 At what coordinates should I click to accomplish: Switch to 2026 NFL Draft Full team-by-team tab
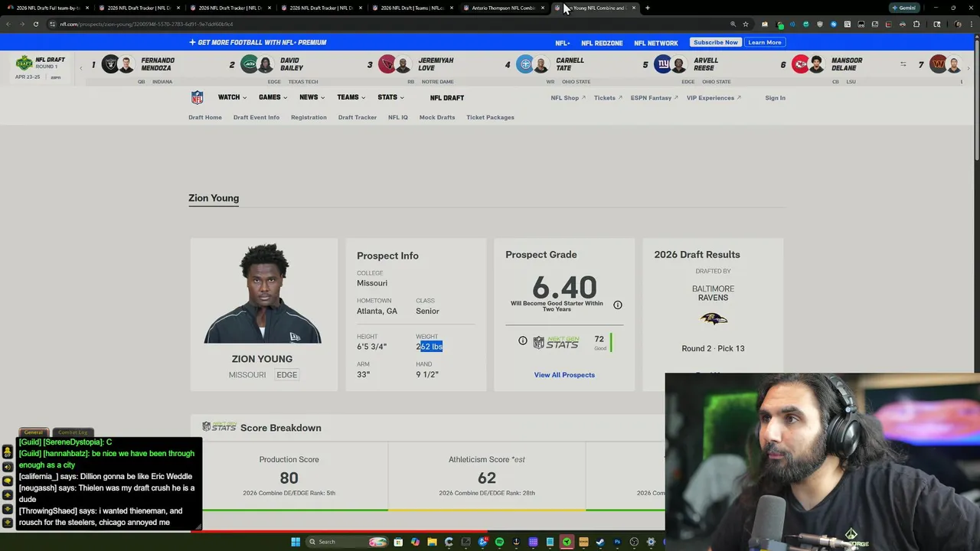(47, 8)
